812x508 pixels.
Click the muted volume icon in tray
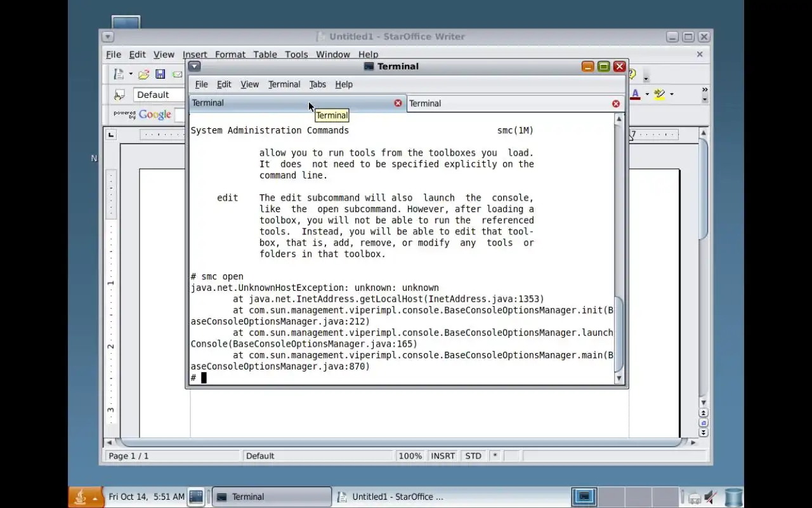click(x=711, y=497)
